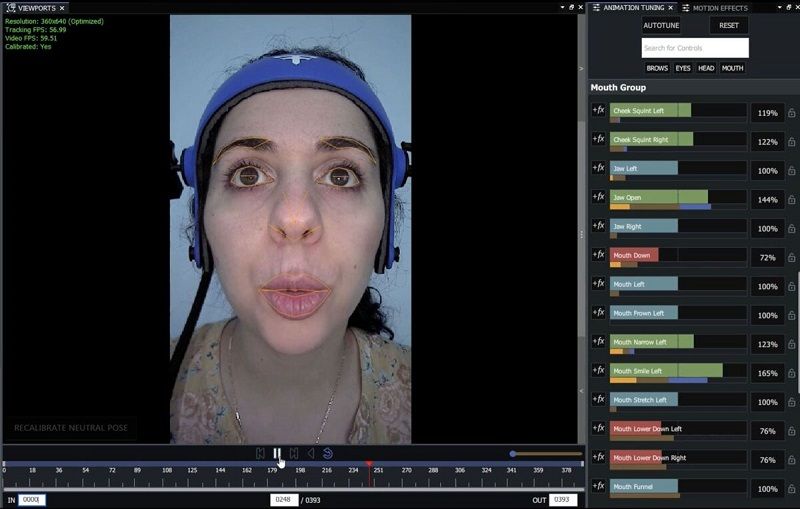The height and width of the screenshot is (509, 800).
Task: Jump to the last frame
Action: tap(294, 453)
